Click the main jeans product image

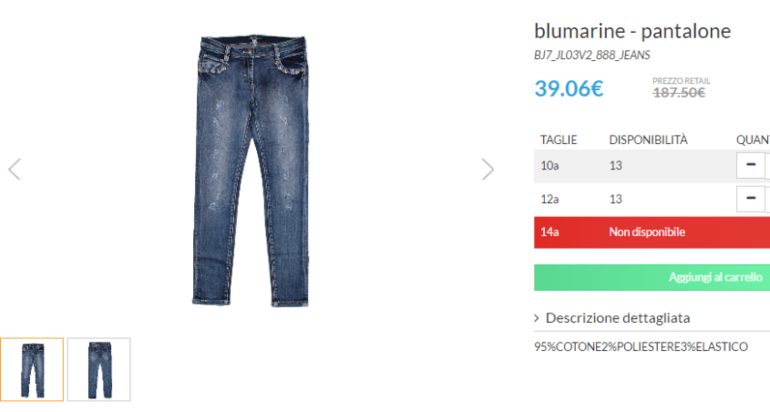(250, 170)
